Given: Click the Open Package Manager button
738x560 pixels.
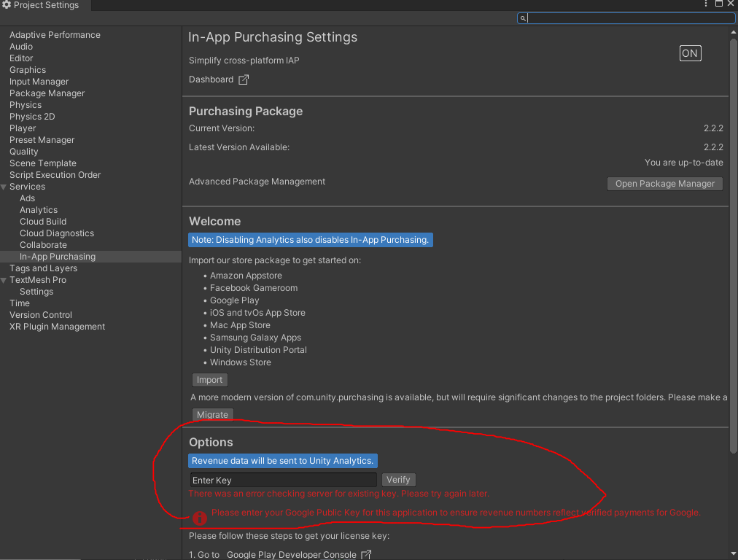Looking at the screenshot, I should [664, 184].
